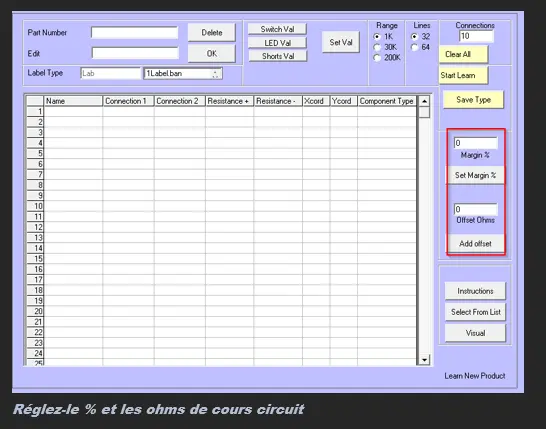Image resolution: width=546 pixels, height=429 pixels.
Task: Focus the Label Type Lab field
Action: (x=111, y=73)
